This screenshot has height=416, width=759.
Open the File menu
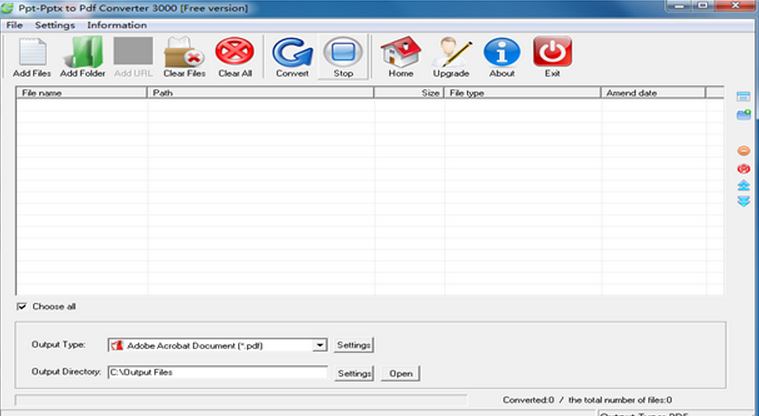point(14,25)
